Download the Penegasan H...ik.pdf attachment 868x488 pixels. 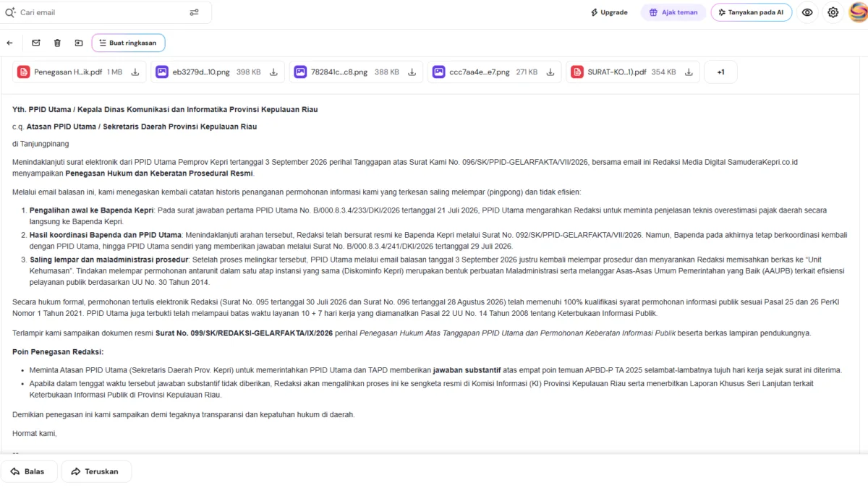point(135,72)
